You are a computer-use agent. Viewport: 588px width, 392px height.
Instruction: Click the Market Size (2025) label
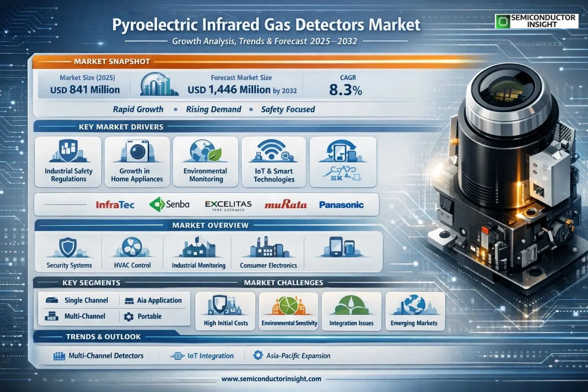click(87, 78)
